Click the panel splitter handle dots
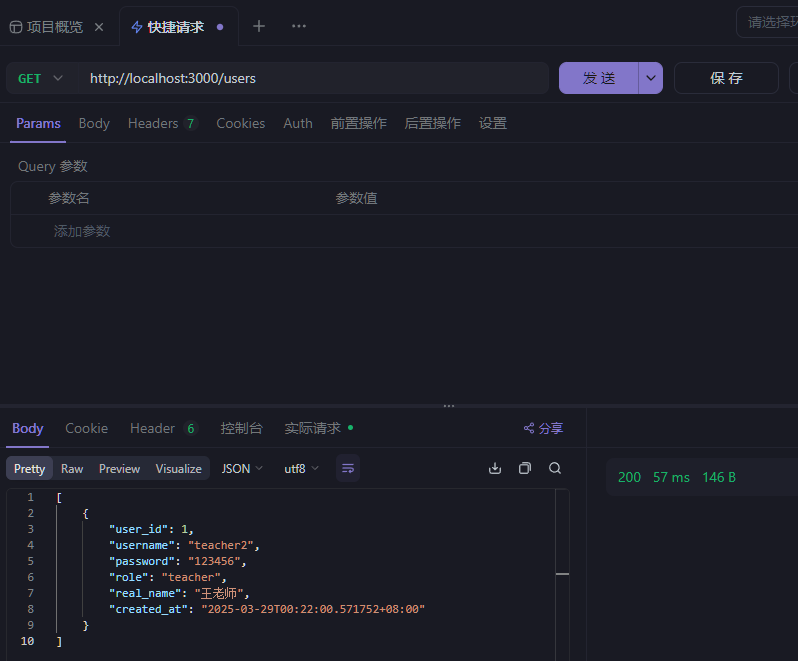Viewport: 798px width, 661px height. (449, 406)
